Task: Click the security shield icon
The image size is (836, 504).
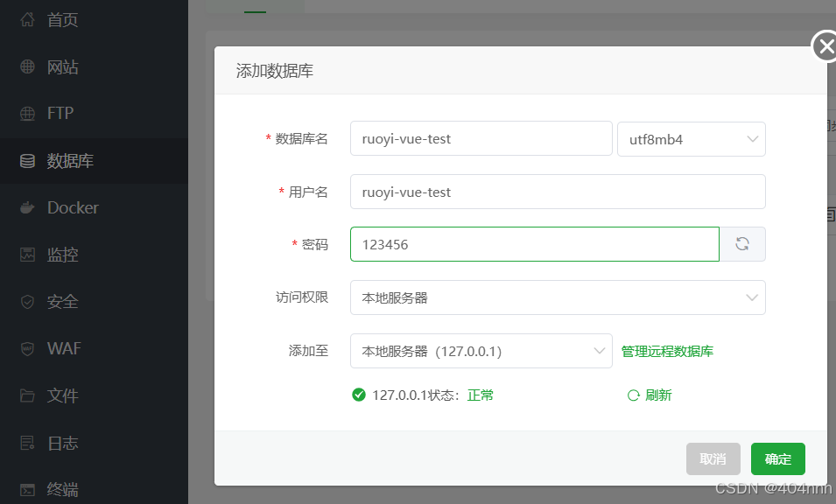Action: point(27,302)
